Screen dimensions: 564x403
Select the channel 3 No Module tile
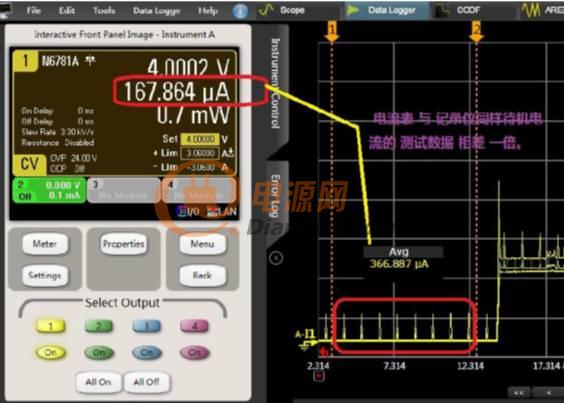pos(123,190)
